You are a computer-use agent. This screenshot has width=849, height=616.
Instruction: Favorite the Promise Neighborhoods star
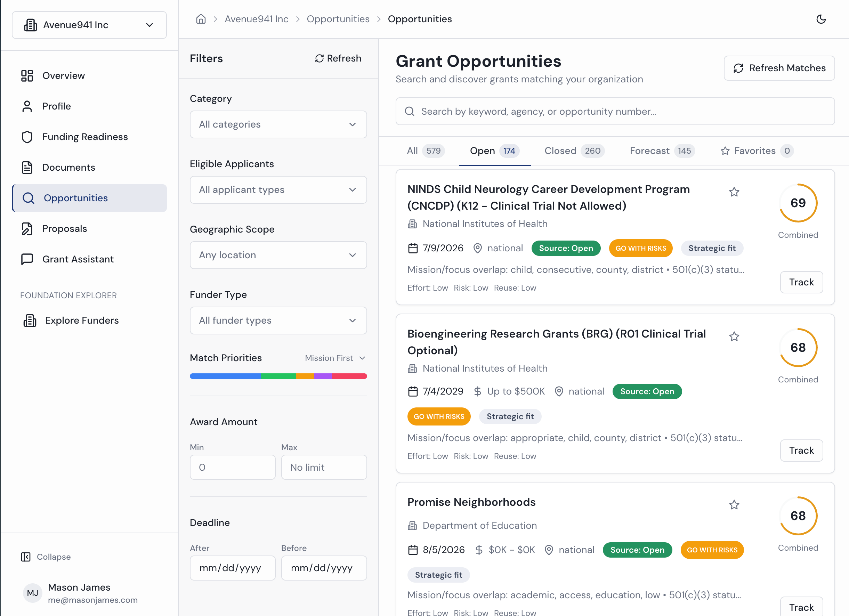(734, 505)
